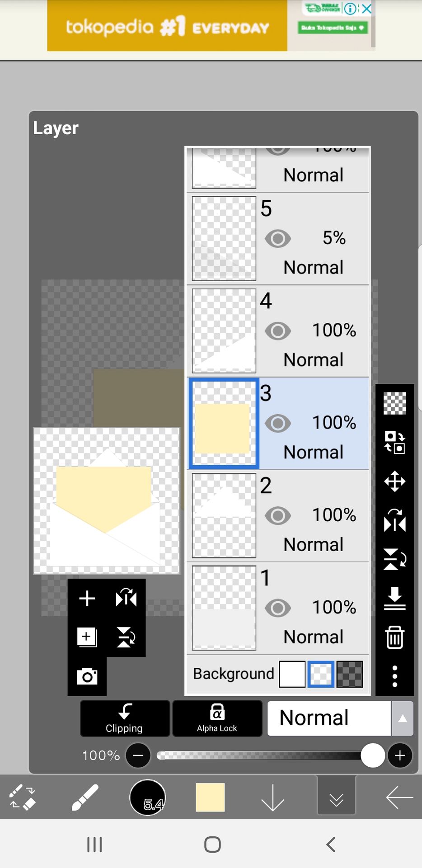
Task: Toggle visibility of layer 5
Action: tap(277, 238)
